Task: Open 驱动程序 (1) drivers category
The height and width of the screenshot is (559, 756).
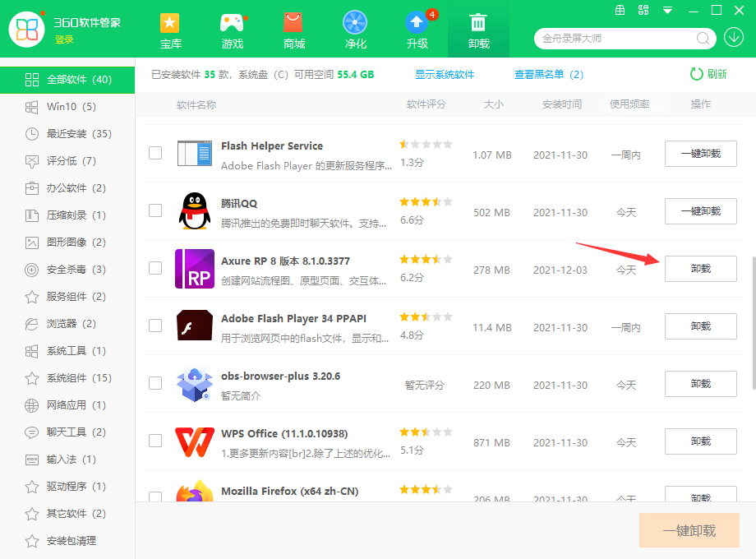Action: click(67, 486)
